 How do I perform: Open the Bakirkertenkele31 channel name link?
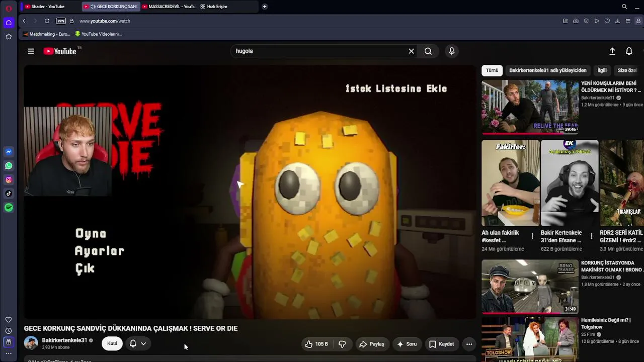64,340
